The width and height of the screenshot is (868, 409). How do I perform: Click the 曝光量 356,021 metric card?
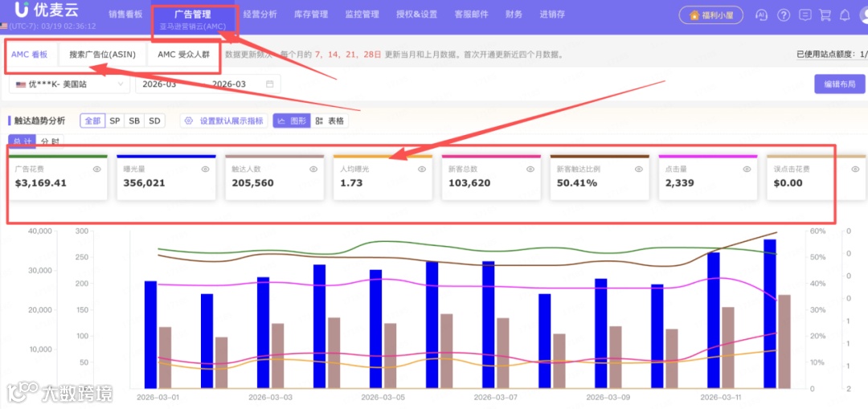[x=166, y=177]
